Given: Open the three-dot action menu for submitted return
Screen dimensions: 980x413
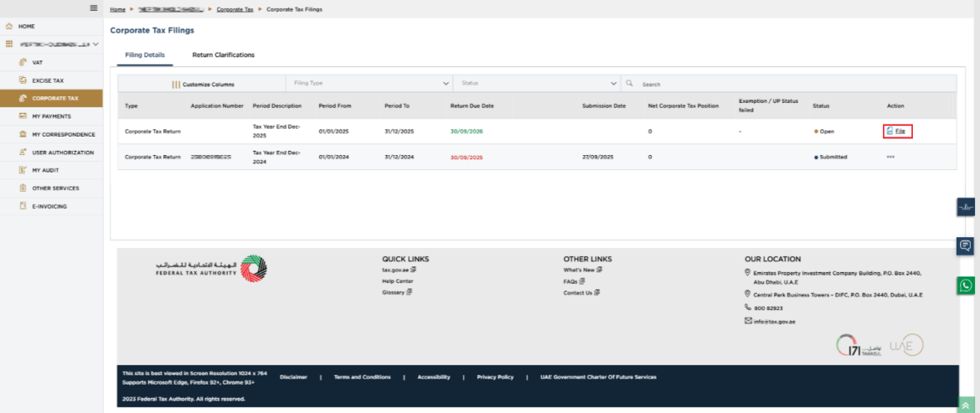Looking at the screenshot, I should pos(890,157).
